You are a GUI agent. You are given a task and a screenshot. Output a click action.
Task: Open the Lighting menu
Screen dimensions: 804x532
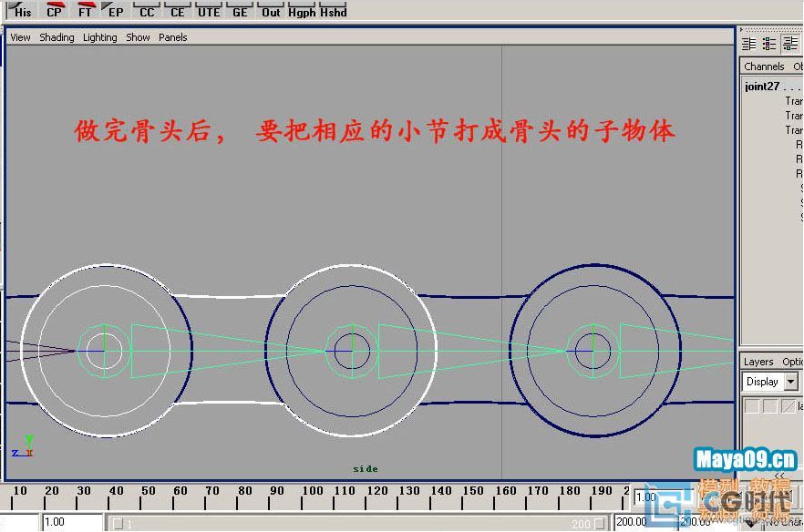pos(100,37)
